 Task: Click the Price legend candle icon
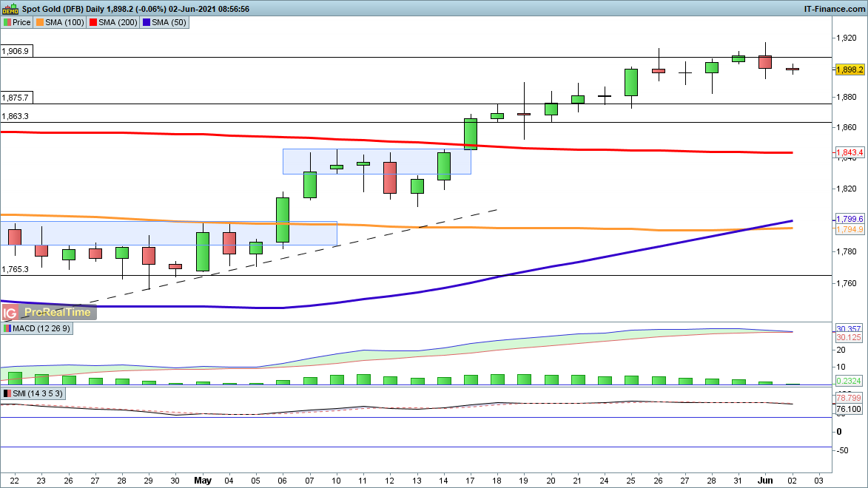point(7,22)
